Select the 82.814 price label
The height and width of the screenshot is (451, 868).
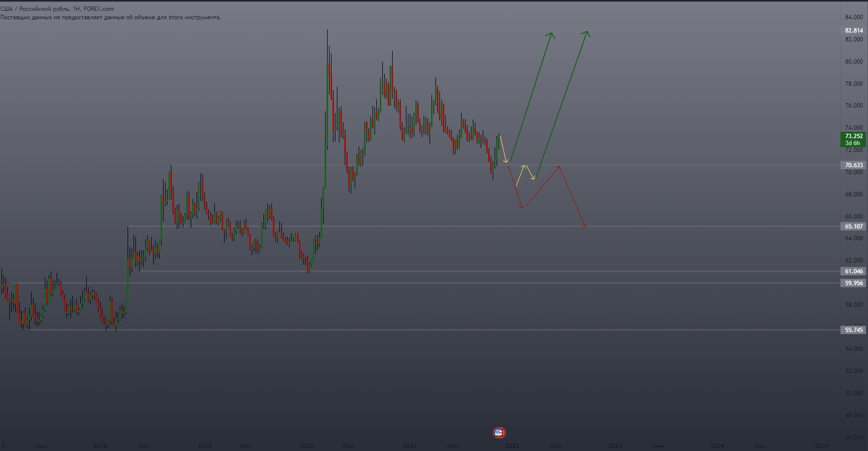click(854, 30)
